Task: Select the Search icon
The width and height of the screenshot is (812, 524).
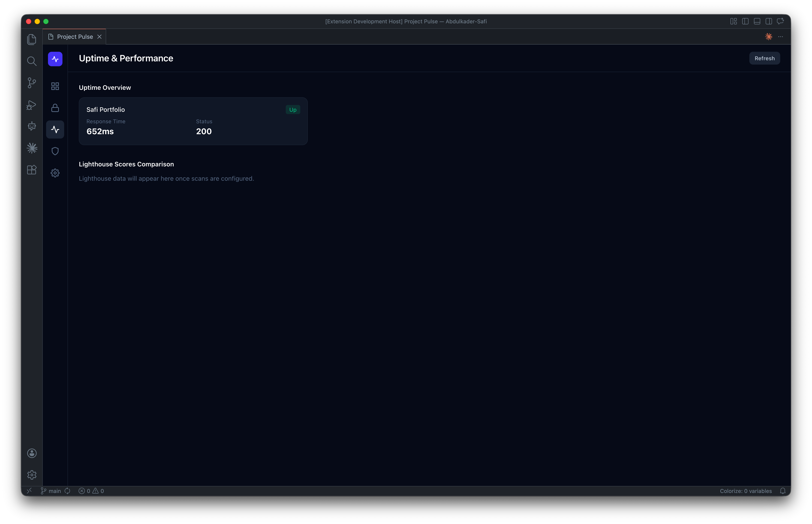Action: click(x=32, y=61)
